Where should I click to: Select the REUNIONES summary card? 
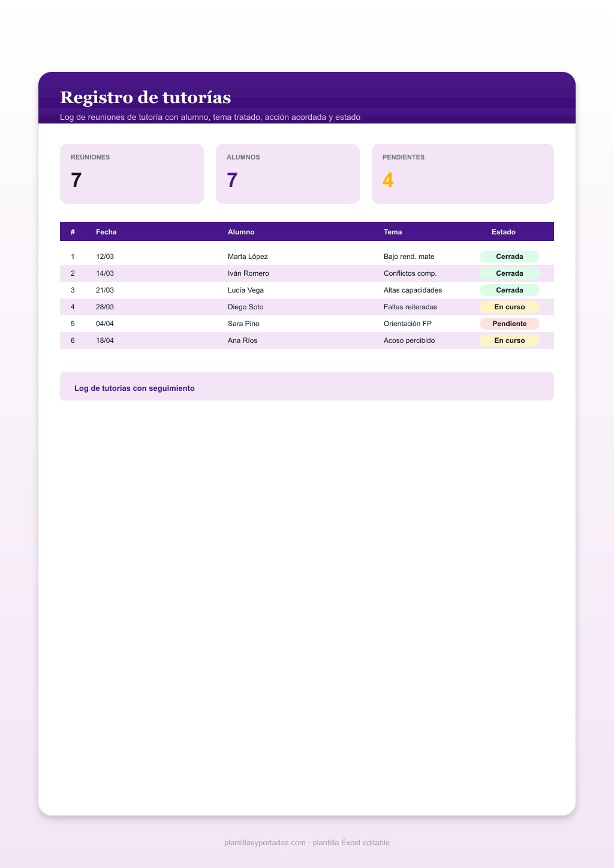(132, 174)
